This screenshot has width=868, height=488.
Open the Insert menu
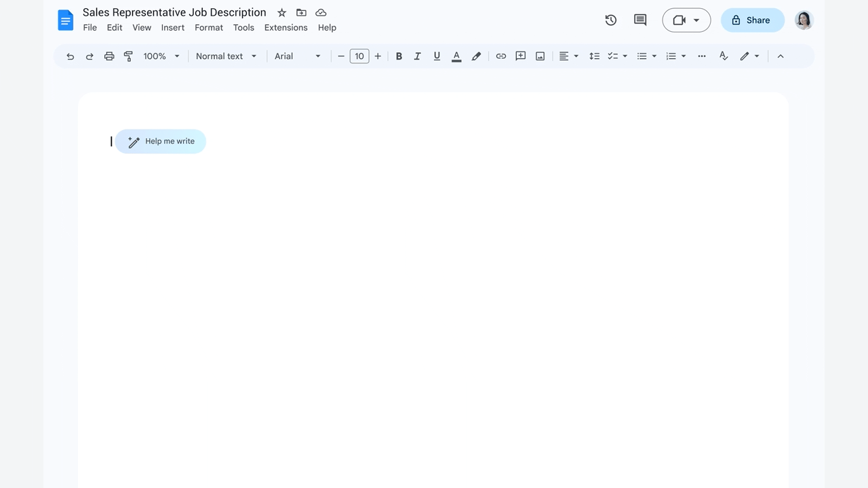pos(173,28)
